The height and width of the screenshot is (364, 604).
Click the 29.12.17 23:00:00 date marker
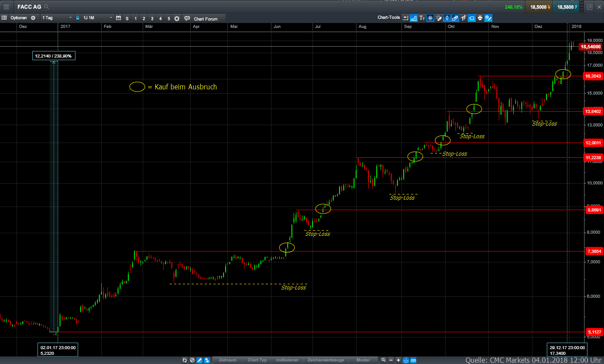click(567, 350)
